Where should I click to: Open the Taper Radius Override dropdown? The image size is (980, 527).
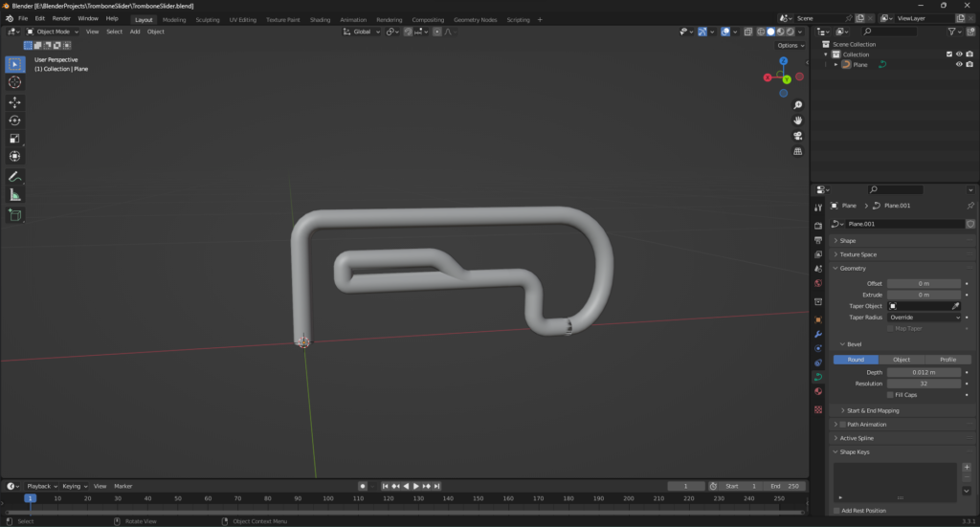[923, 317]
